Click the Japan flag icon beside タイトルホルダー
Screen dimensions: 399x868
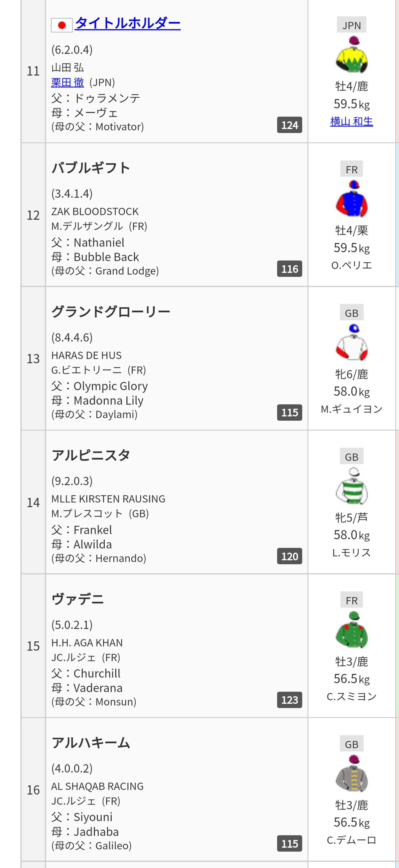[x=62, y=25]
